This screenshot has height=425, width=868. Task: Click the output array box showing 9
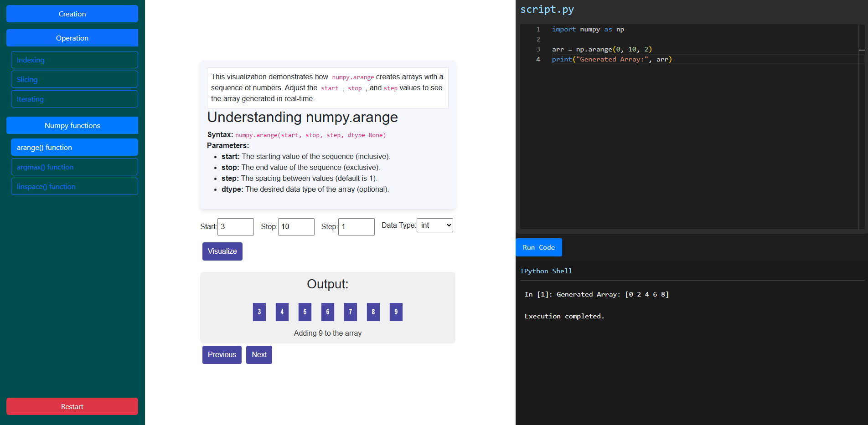pos(396,312)
